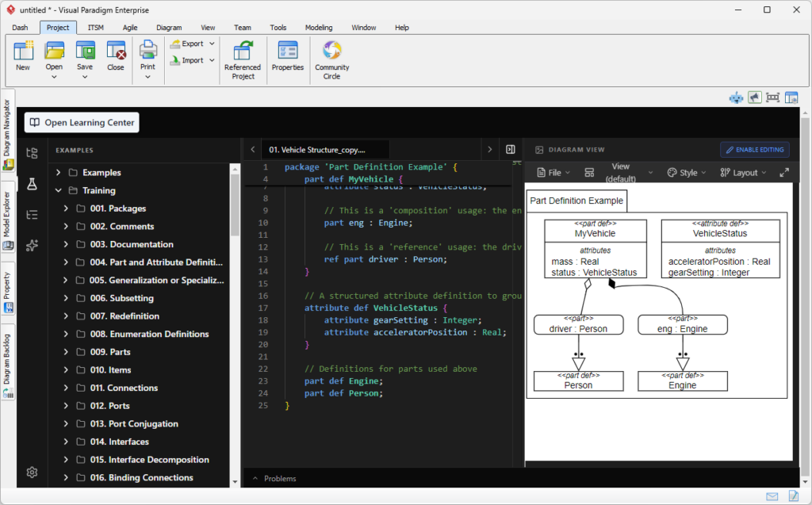
Task: Open project Properties
Action: [287, 55]
